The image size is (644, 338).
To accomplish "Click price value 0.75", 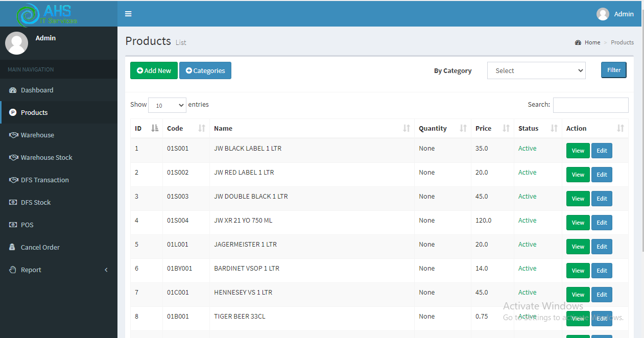I will [482, 317].
